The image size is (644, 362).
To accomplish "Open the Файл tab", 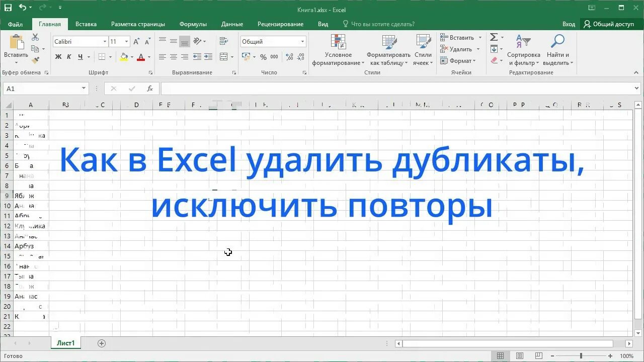I will coord(15,24).
